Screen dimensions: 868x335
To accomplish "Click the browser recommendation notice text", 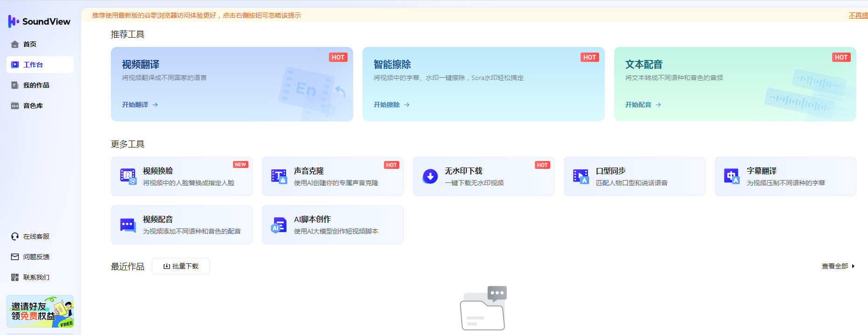I will 196,15.
